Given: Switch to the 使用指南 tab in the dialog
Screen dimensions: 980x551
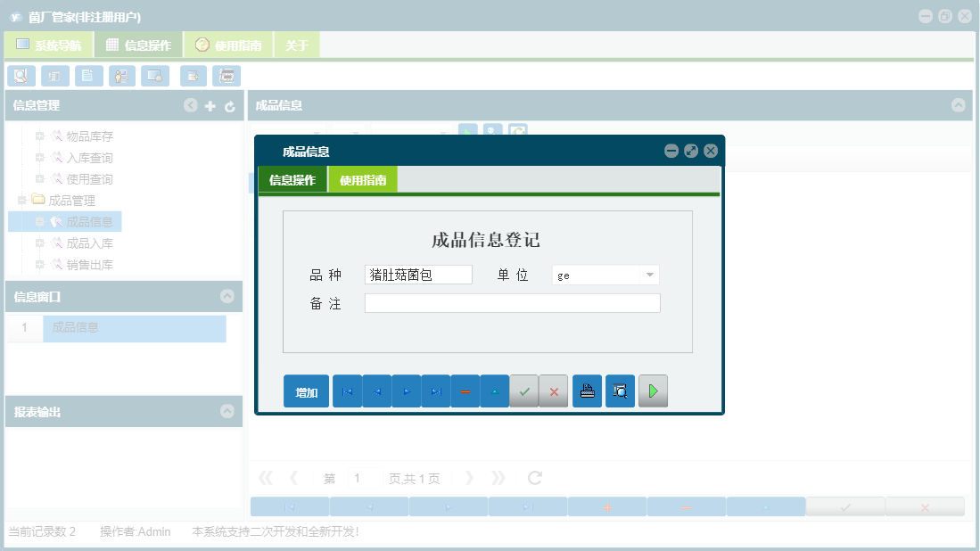Looking at the screenshot, I should coord(362,178).
